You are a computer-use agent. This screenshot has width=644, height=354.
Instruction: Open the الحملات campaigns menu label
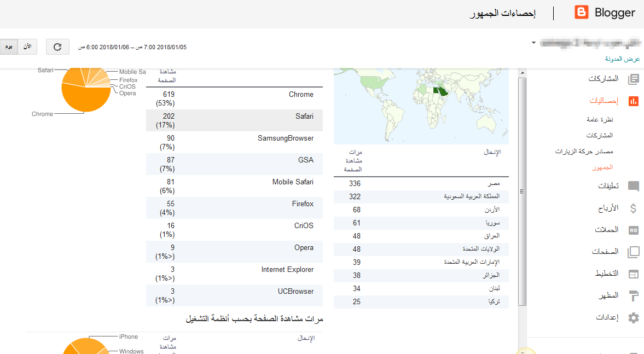607,230
